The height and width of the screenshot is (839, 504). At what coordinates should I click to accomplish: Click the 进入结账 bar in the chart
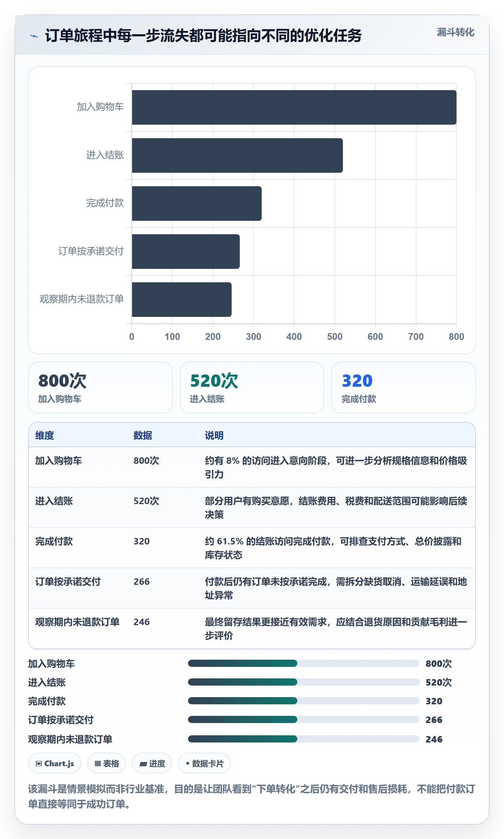(x=237, y=156)
